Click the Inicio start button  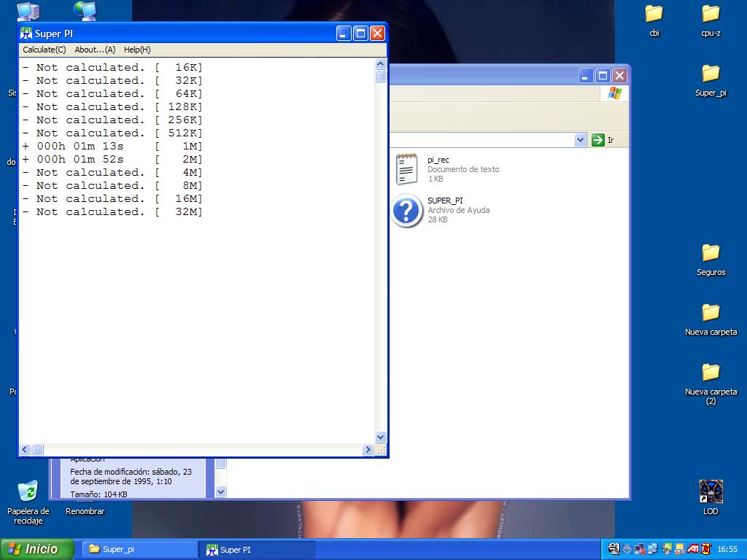[38, 549]
